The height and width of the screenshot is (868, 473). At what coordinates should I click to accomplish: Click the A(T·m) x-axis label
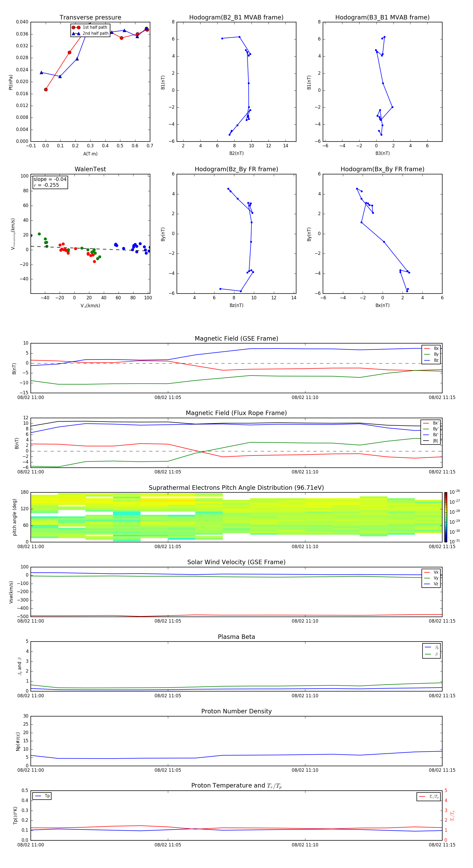coord(90,154)
